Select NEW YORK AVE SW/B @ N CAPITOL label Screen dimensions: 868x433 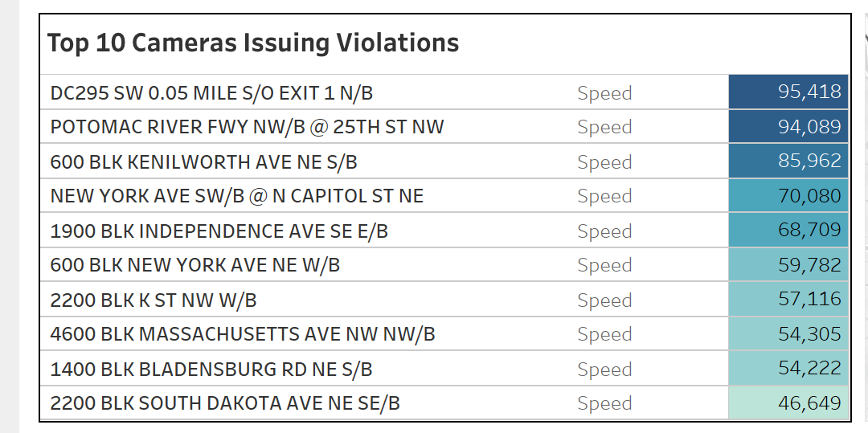point(236,196)
